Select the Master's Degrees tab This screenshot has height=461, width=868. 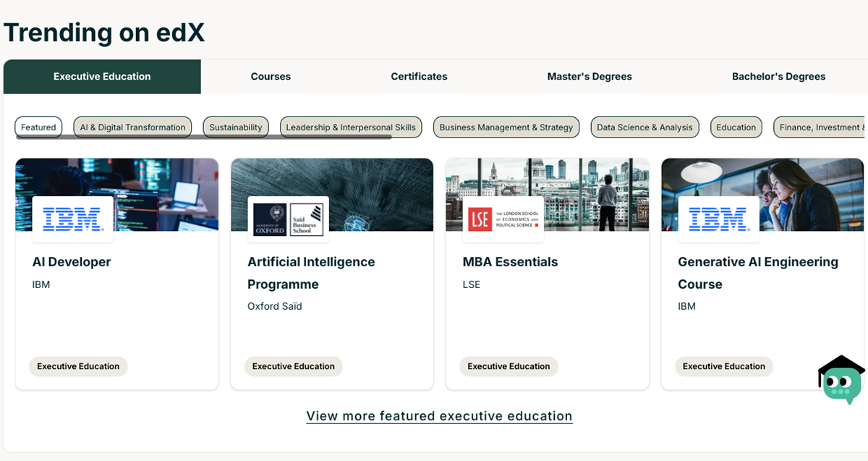click(590, 77)
